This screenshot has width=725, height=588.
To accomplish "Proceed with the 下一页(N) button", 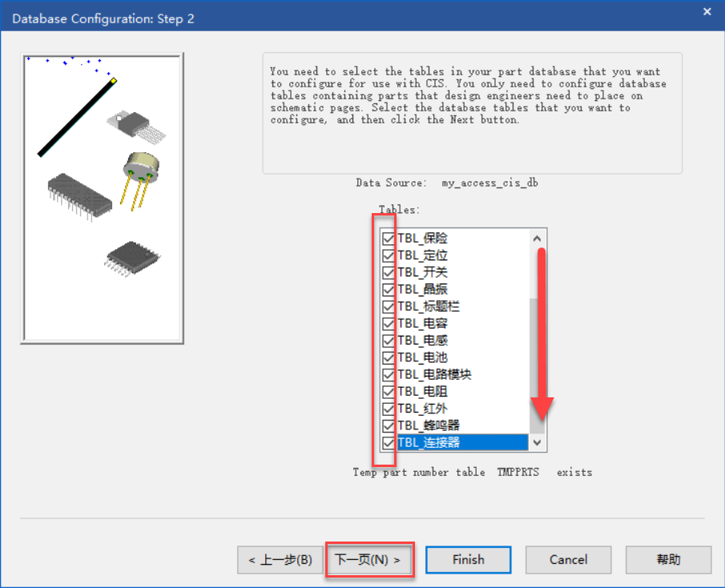I will pos(368,560).
